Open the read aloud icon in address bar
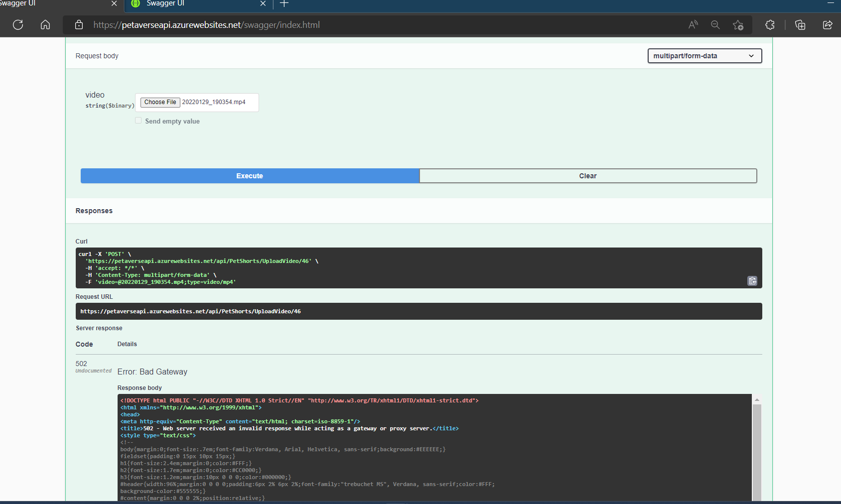Viewport: 841px width, 504px height. pyautogui.click(x=693, y=25)
